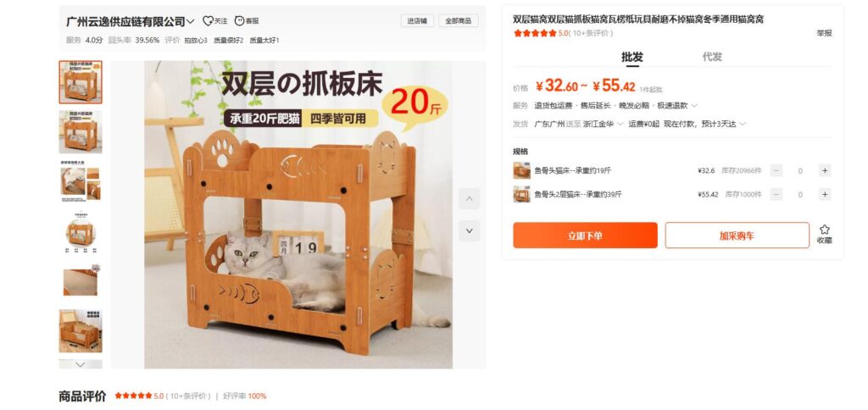
Task: Show previous image with up arrow
Action: (x=469, y=198)
